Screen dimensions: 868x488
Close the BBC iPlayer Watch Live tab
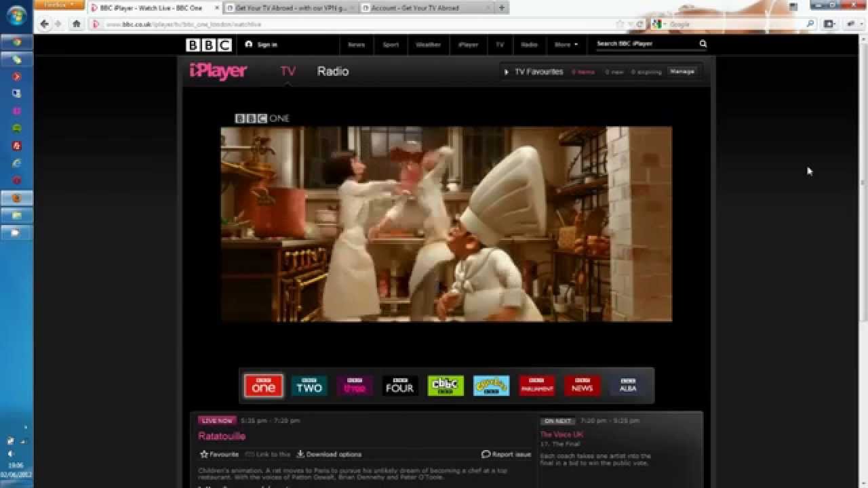coord(216,8)
